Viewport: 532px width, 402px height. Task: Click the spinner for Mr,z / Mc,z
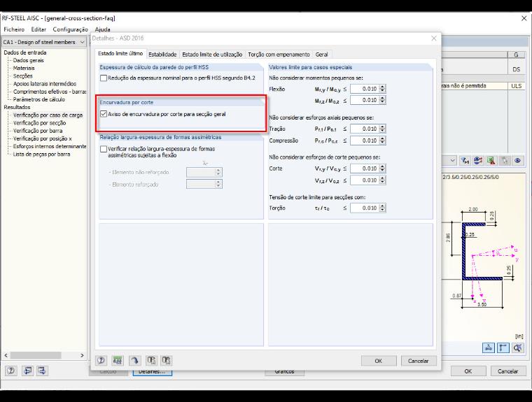click(382, 100)
